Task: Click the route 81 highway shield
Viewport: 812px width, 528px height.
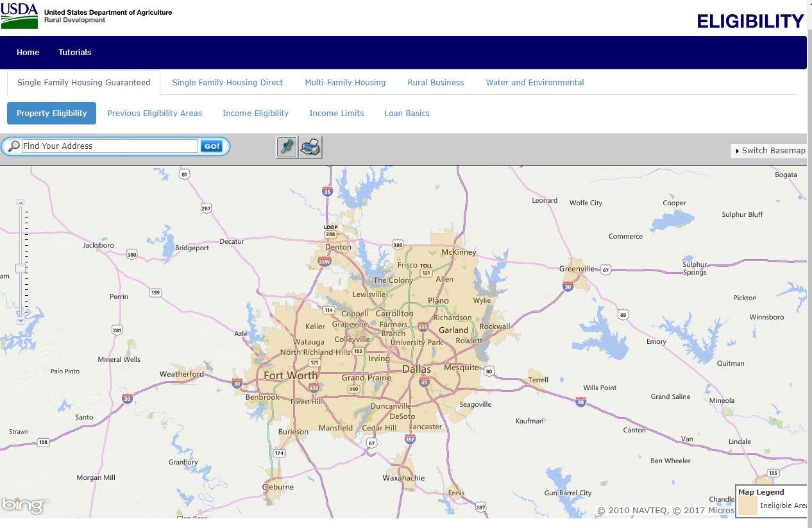Action: (185, 174)
